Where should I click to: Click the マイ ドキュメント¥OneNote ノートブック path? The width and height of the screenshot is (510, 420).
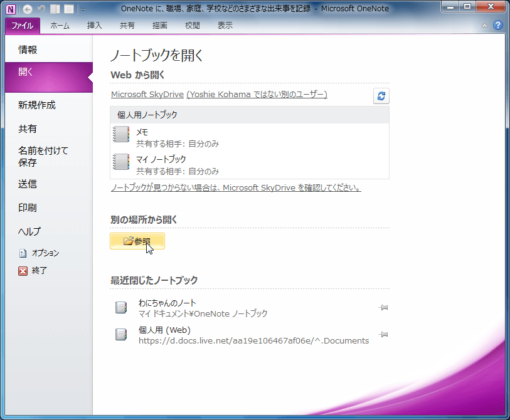click(203, 313)
